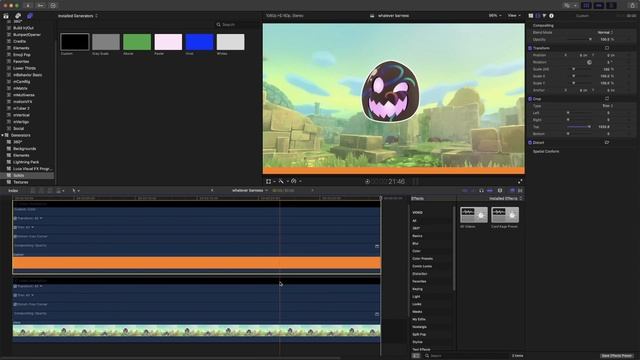Choose Stylize in Effects categories
This screenshot has width=640, height=360.
418,342
